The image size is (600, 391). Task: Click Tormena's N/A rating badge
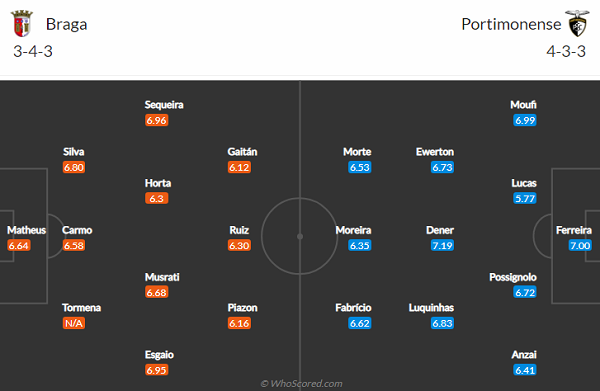click(74, 323)
